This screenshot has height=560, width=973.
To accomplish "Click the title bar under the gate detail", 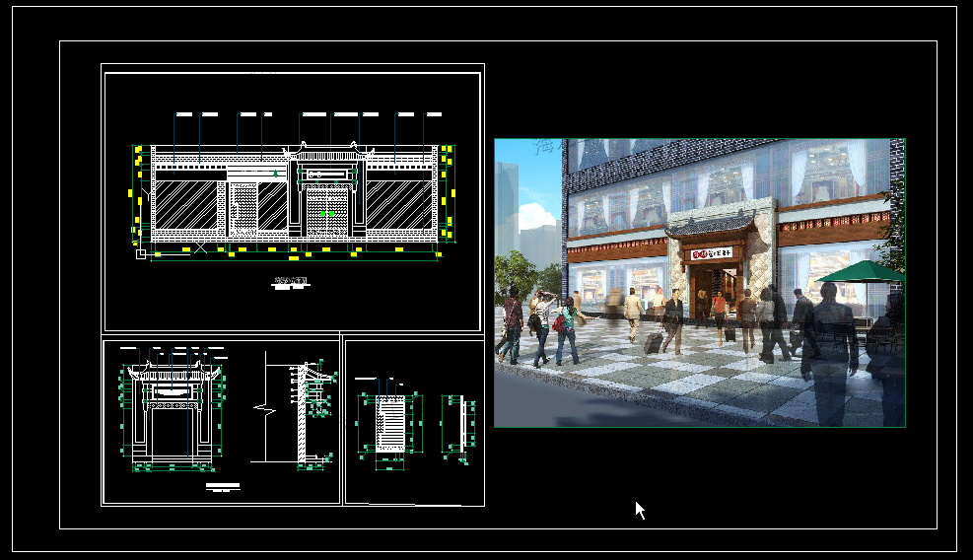I will 224,486.
